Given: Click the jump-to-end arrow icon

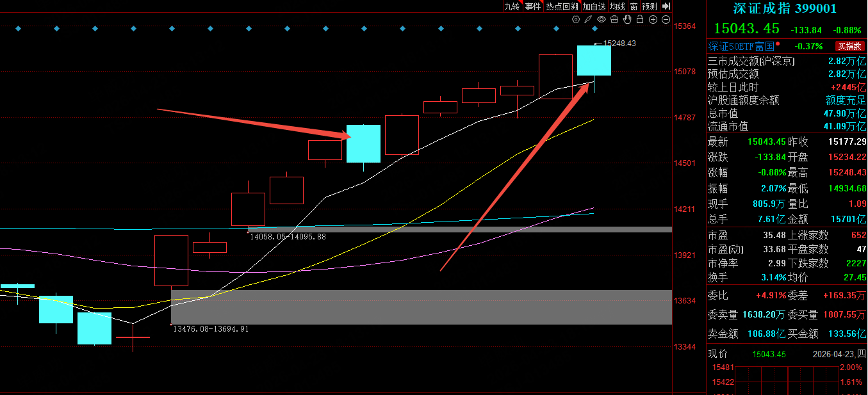Looking at the screenshot, I should tap(666, 6).
